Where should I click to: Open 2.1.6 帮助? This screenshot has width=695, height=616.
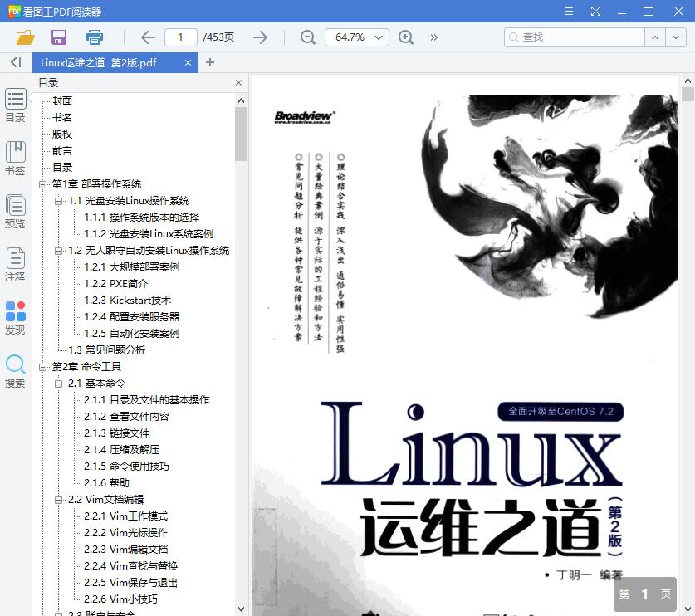pos(107,483)
